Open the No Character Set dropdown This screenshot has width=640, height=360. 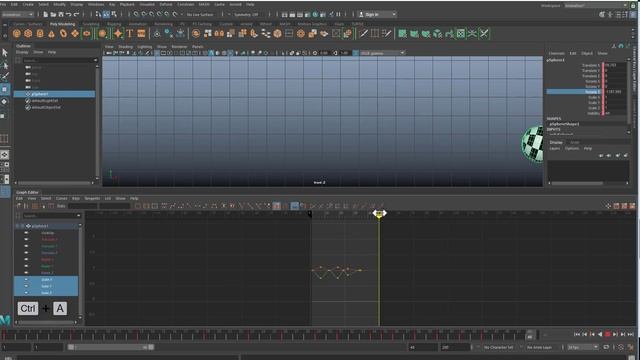(x=499, y=347)
